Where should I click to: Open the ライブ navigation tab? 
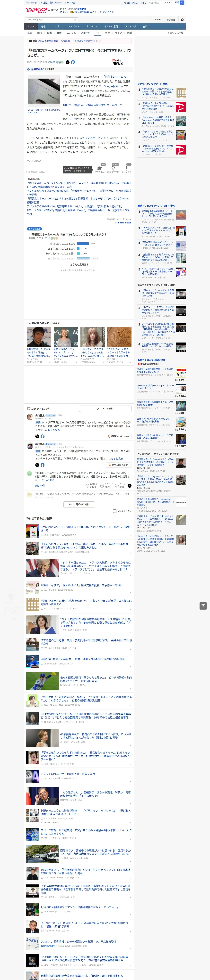[x=56, y=27]
